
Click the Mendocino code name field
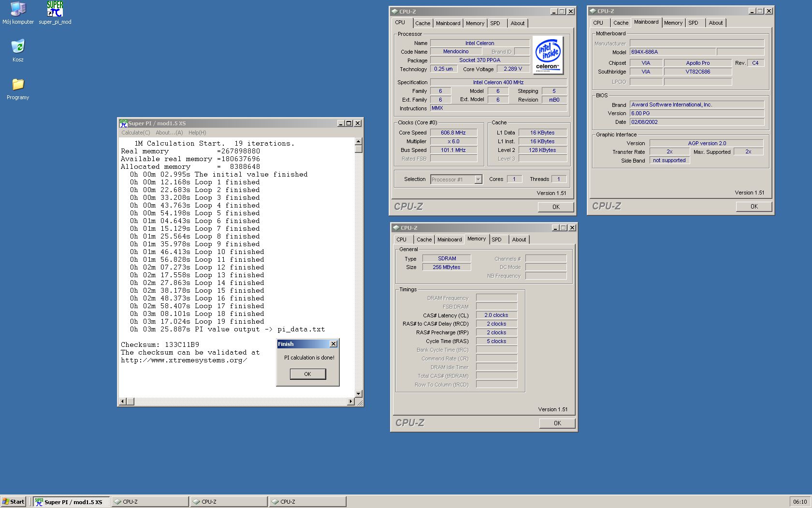[456, 51]
